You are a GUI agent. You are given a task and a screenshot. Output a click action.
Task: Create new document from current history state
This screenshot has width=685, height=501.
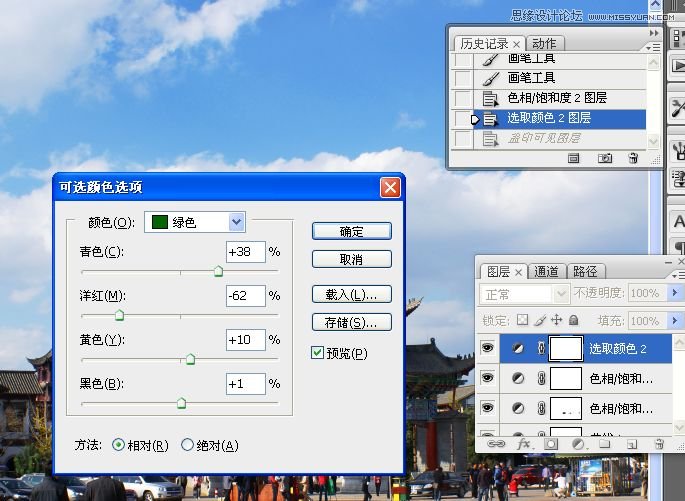pyautogui.click(x=574, y=159)
